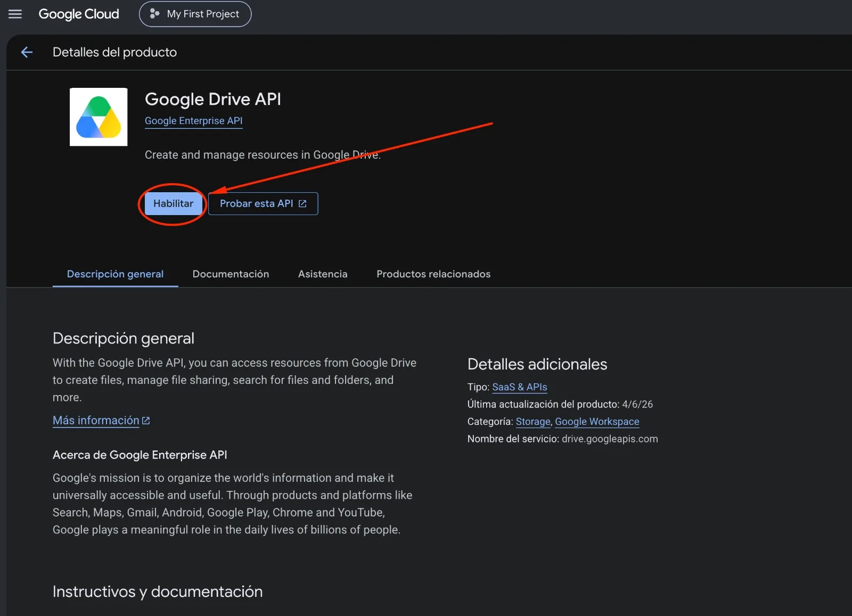Click the Detalles adicionales heading

[x=537, y=364]
